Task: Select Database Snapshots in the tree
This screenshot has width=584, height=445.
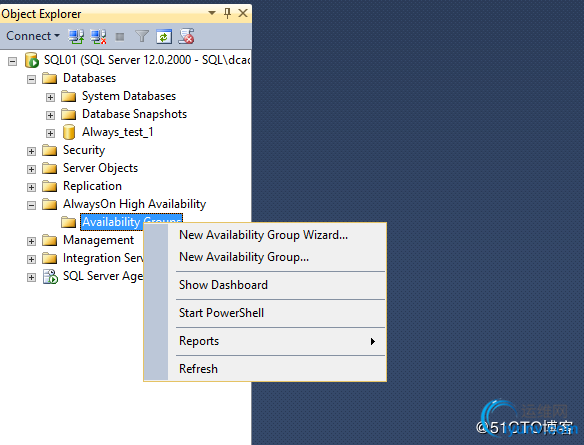Action: click(x=134, y=114)
